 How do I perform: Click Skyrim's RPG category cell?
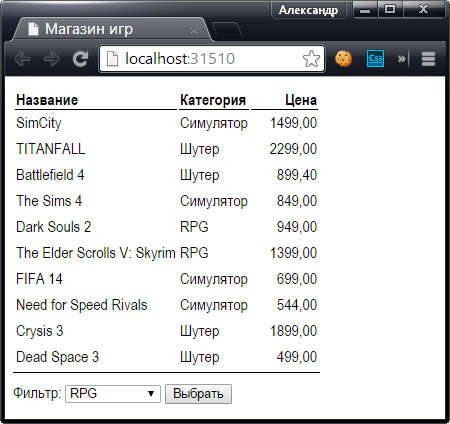(x=194, y=253)
